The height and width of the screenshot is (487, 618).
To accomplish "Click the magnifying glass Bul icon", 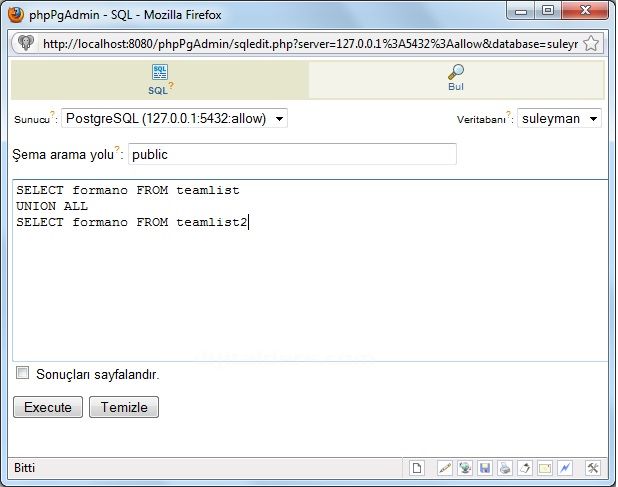I will pyautogui.click(x=456, y=72).
